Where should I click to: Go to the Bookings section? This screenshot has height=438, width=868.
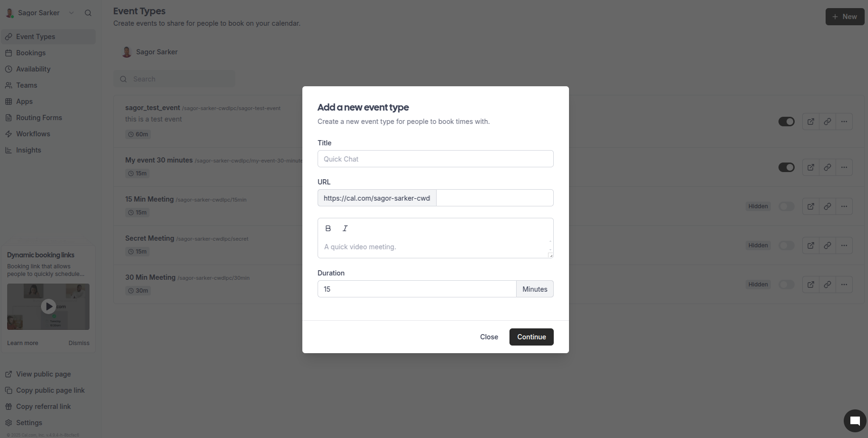coord(31,53)
